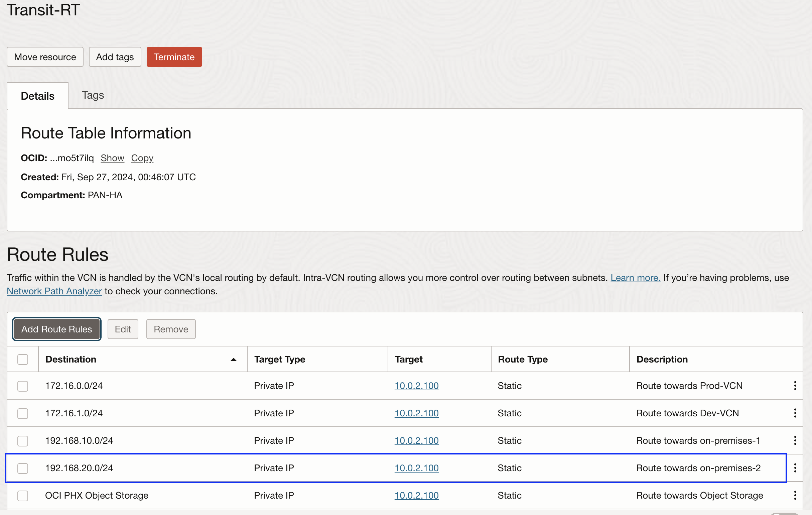812x515 pixels.
Task: Sort by Destination column arrow
Action: coord(233,359)
